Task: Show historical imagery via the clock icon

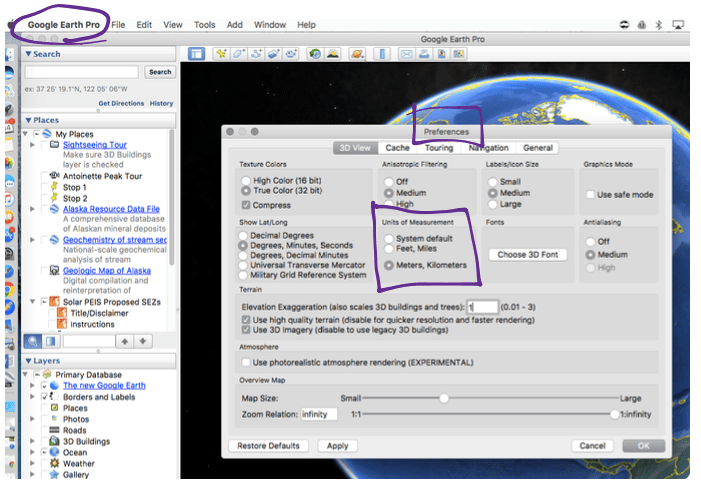Action: (x=315, y=54)
